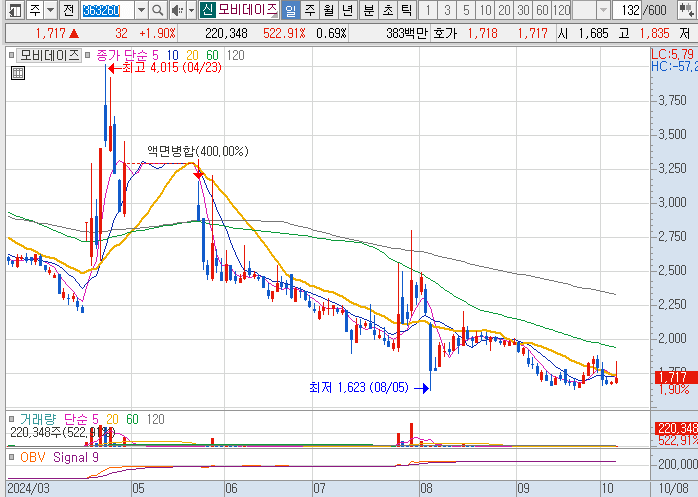Click the green 60 moving average legend
698x497 pixels.
click(212, 55)
